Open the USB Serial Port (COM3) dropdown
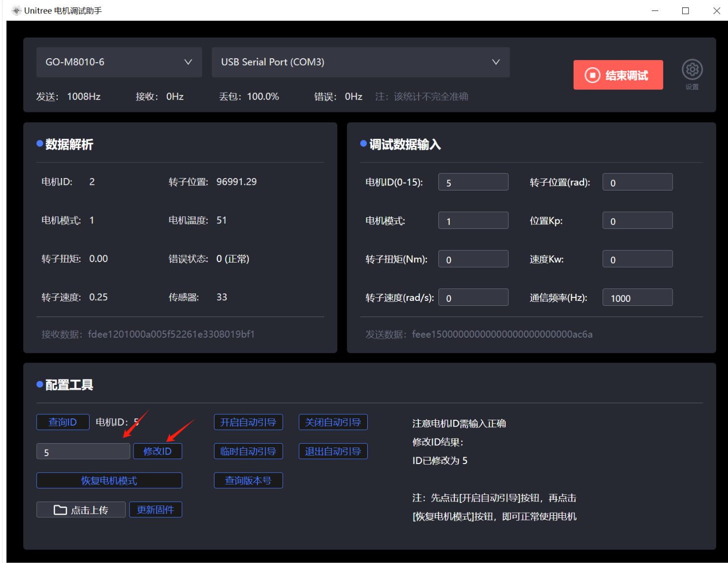Viewport: 728px width, 563px height. (x=360, y=62)
